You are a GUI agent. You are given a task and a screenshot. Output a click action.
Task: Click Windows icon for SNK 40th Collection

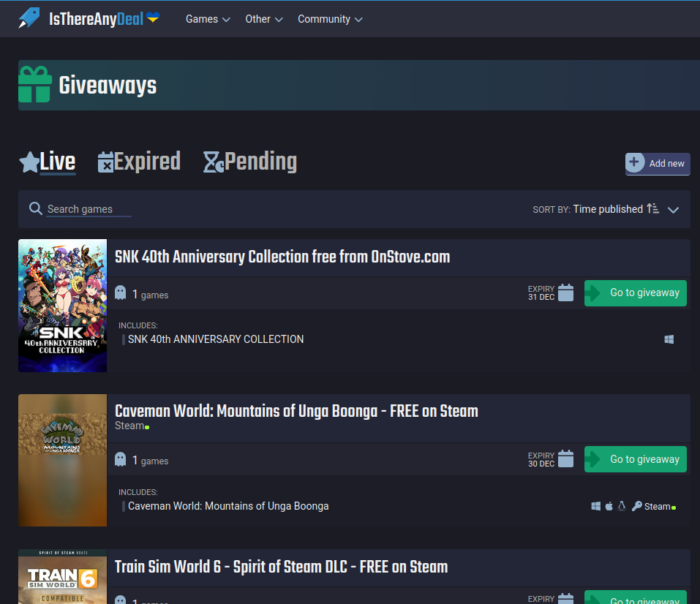click(669, 339)
